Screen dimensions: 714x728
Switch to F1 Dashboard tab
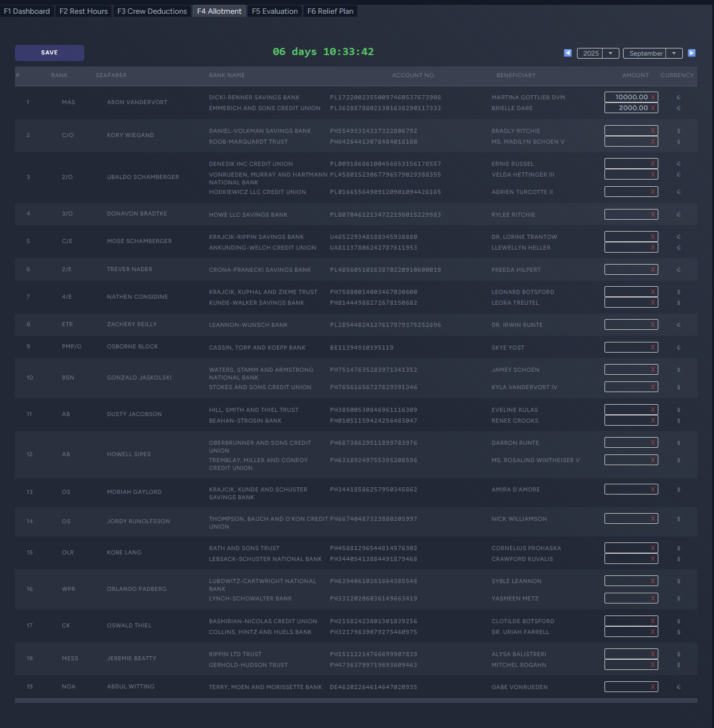(x=27, y=11)
